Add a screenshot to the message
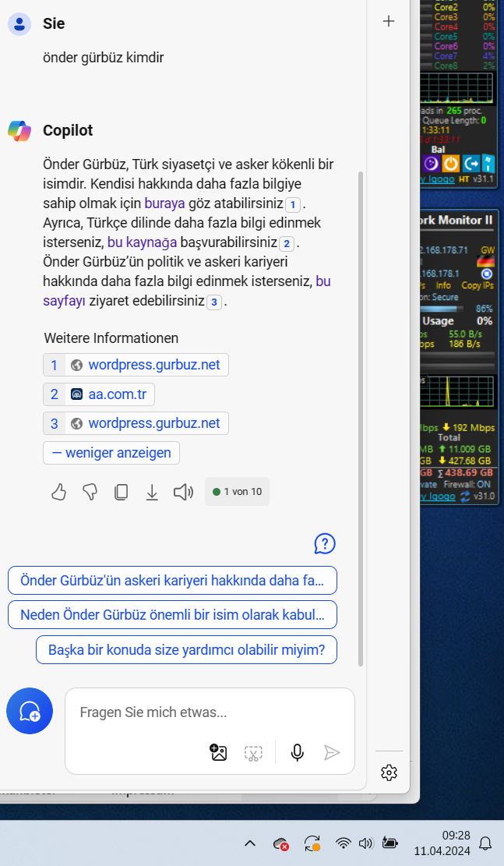 pos(252,752)
